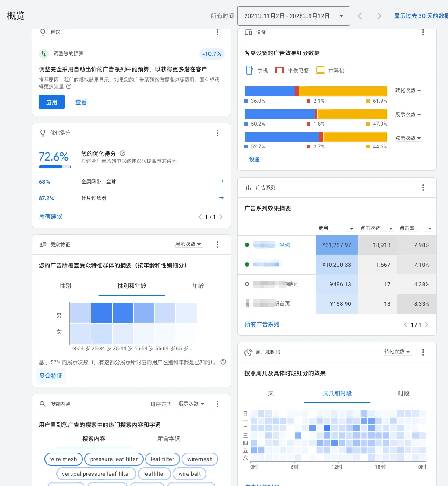This screenshot has height=486, width=448.
Task: Open 点击率 column dropdown in campaign table
Action: 416,228
